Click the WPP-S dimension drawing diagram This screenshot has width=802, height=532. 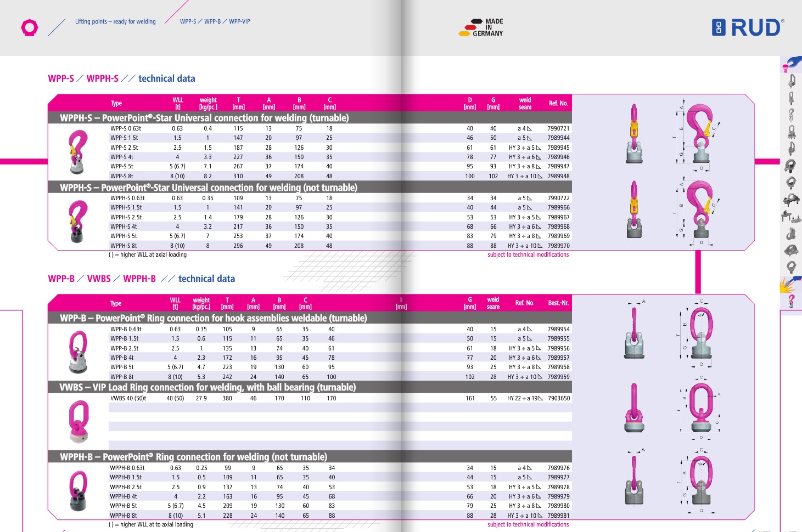697,136
